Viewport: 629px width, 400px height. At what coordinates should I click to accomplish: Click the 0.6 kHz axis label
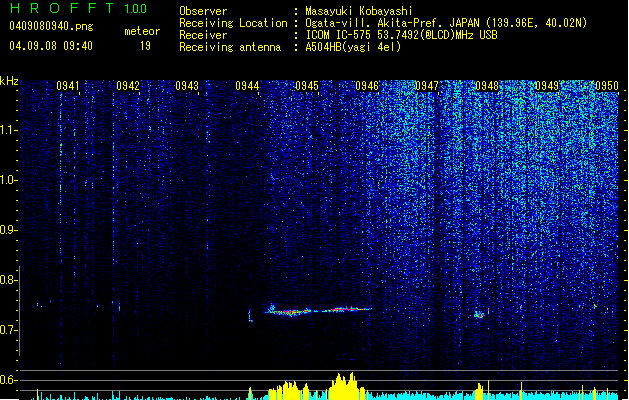coord(8,380)
